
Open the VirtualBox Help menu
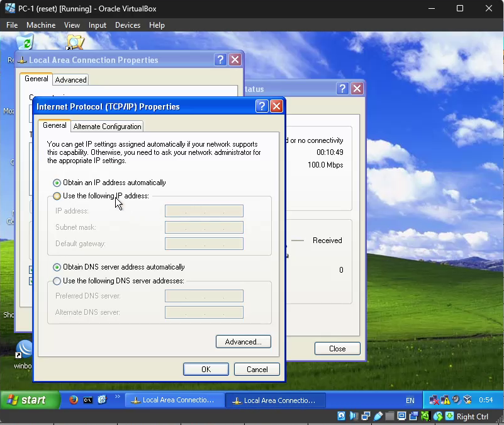coord(157,25)
